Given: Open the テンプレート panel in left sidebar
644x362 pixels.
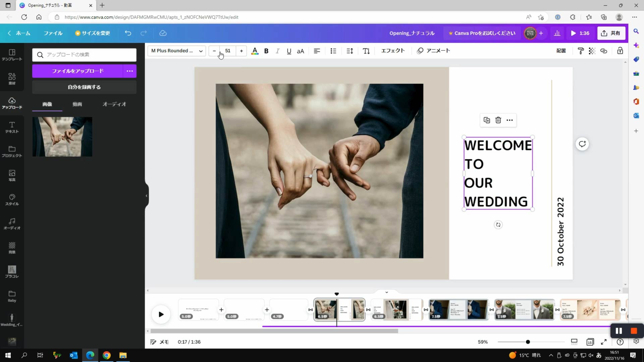Looking at the screenshot, I should 12,54.
